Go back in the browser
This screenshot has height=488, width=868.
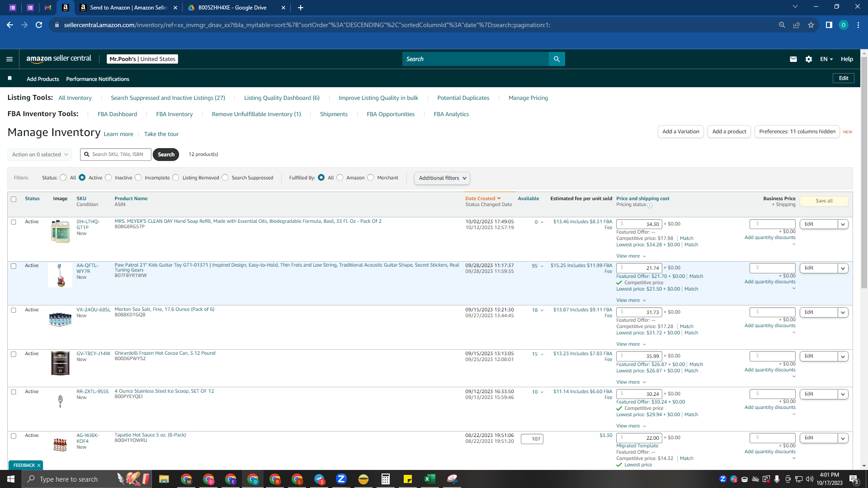10,25
